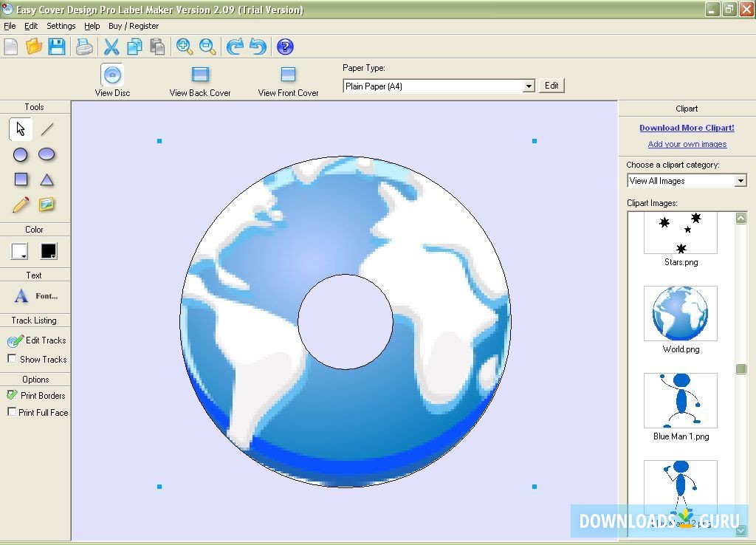756x545 pixels.
Task: Choose the pencil drawing tool
Action: click(x=21, y=205)
